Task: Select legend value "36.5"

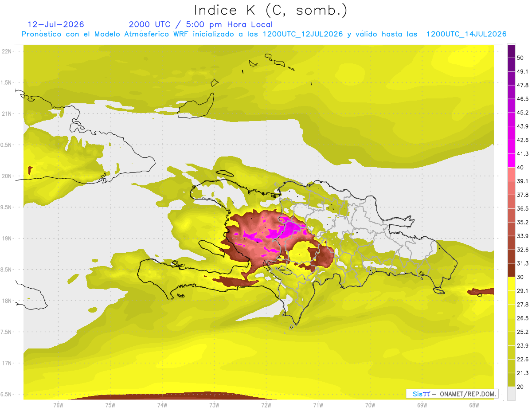Action: pos(522,208)
